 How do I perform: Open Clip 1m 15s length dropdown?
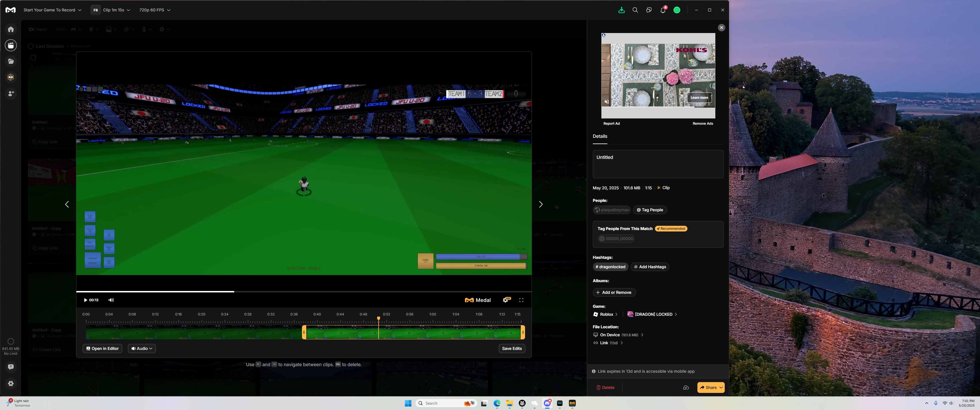click(117, 10)
